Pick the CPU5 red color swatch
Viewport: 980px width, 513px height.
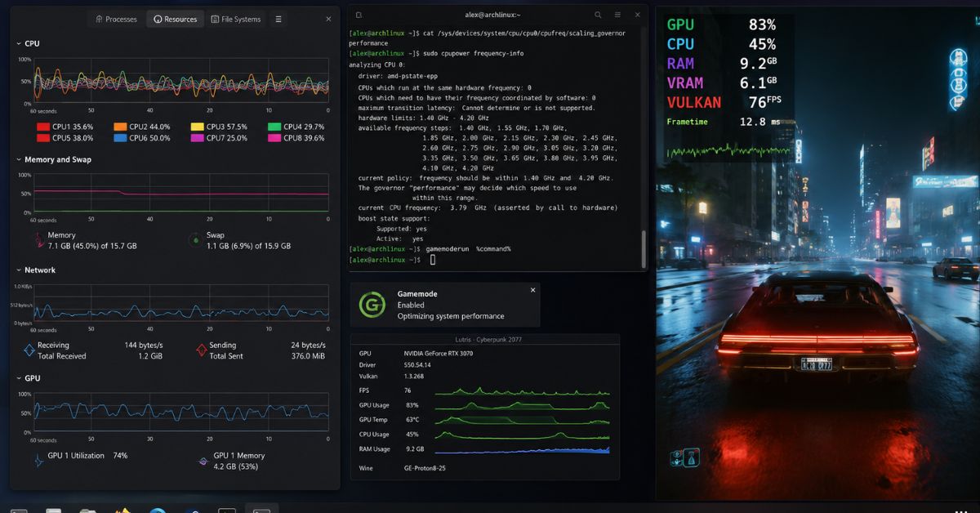43,138
